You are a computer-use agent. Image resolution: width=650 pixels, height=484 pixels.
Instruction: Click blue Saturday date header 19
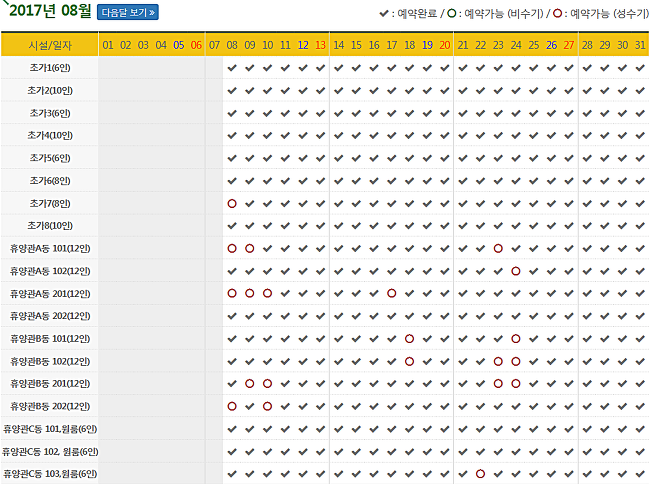click(x=427, y=45)
